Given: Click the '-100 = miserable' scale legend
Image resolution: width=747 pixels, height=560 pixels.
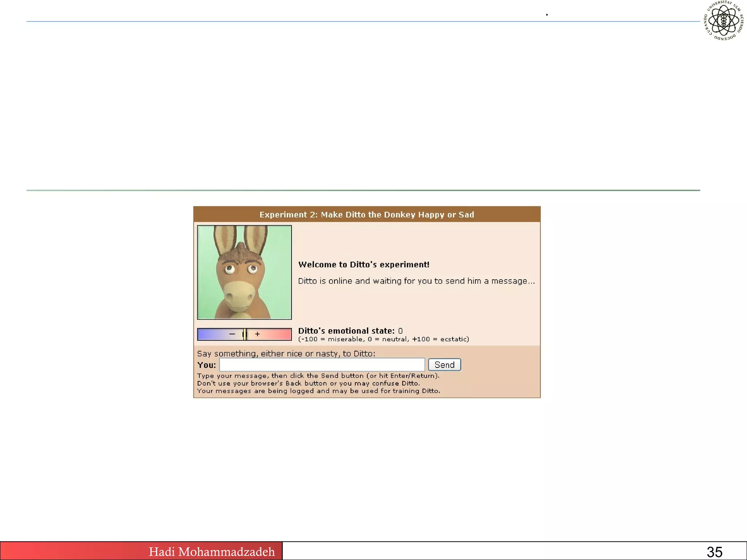Looking at the screenshot, I should pos(383,339).
